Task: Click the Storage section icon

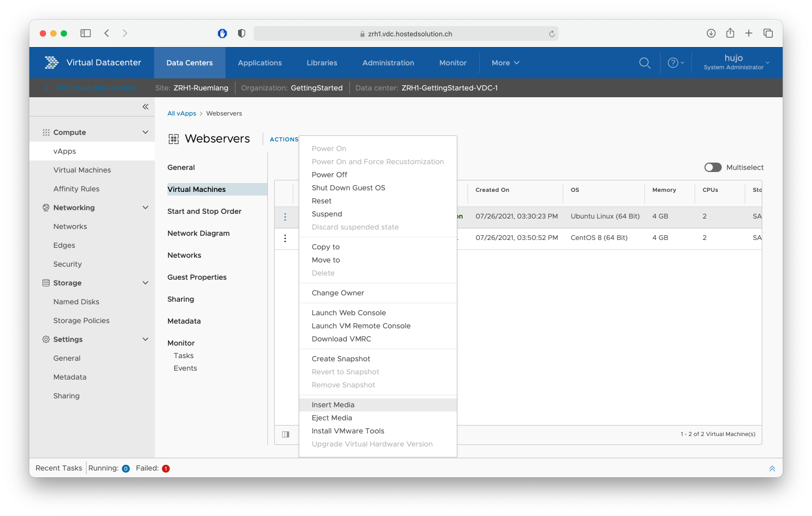Action: 46,283
